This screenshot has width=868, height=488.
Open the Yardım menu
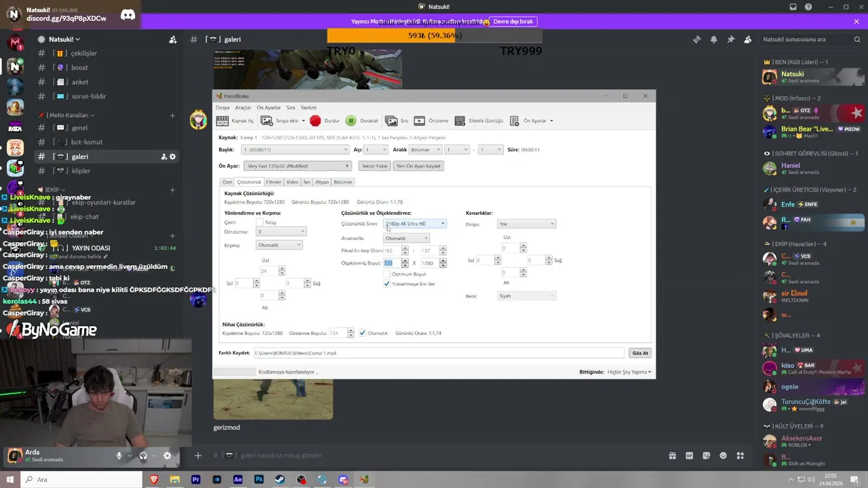tap(309, 108)
